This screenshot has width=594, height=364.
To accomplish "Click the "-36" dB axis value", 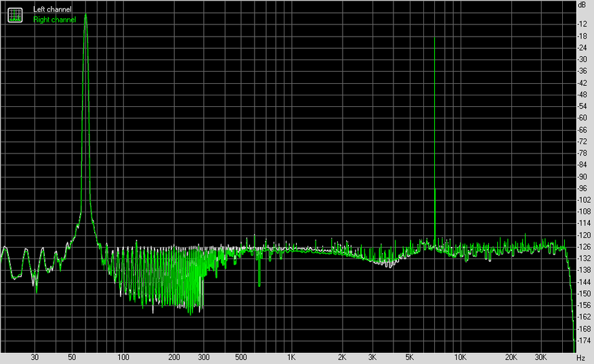I will click(x=582, y=71).
